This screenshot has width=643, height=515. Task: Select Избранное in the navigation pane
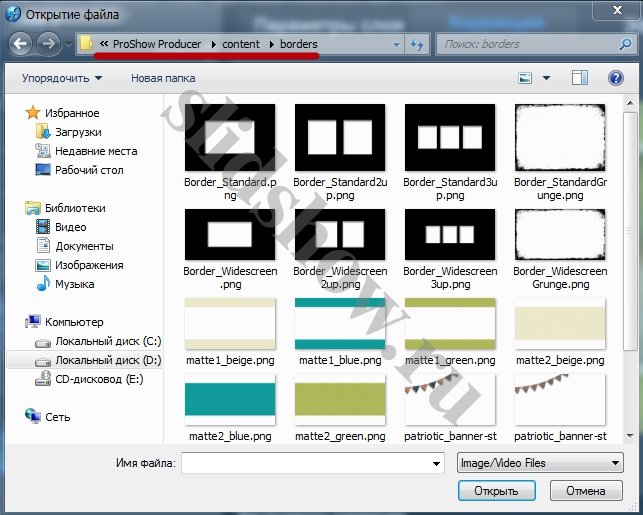(x=72, y=113)
